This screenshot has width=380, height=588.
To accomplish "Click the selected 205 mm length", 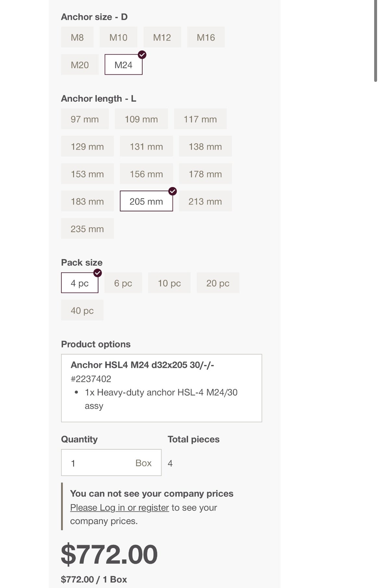I will pyautogui.click(x=146, y=201).
